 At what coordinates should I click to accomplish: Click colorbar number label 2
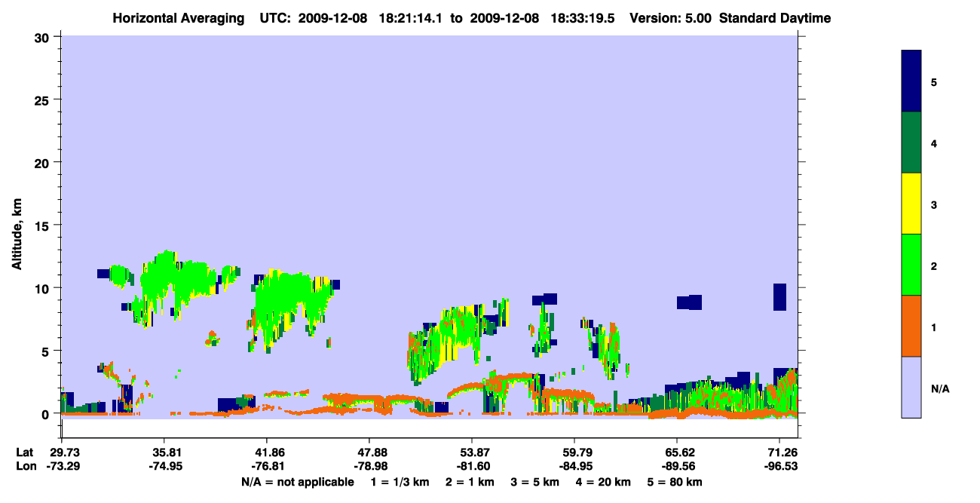[x=934, y=265]
